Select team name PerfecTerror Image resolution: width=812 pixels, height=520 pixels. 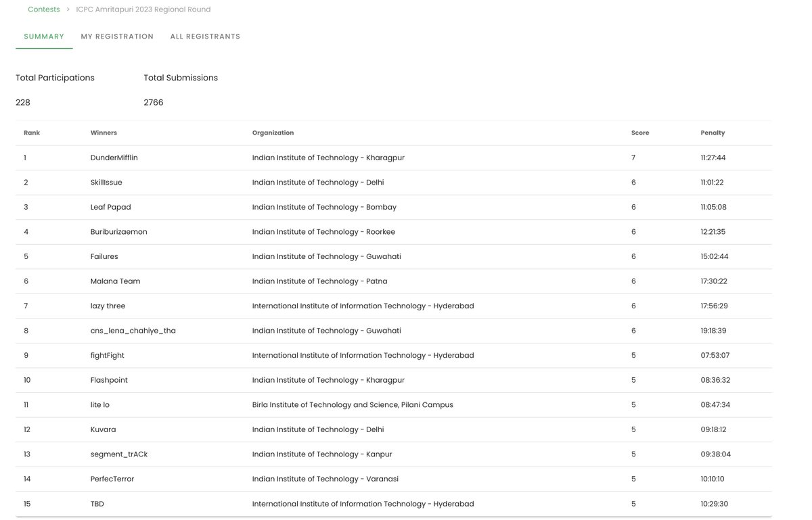(x=112, y=479)
